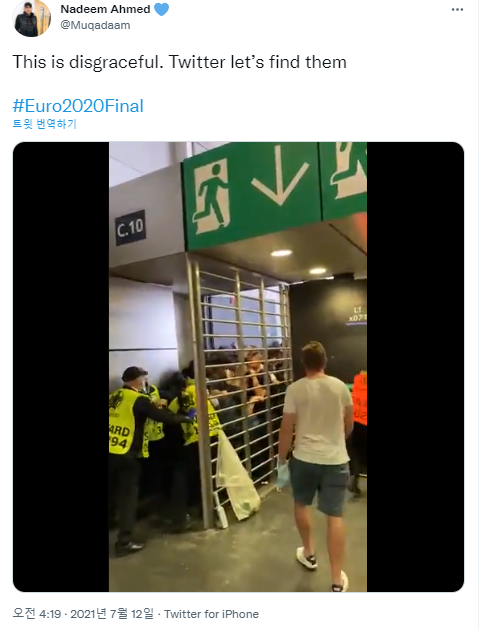Open the three-dot more options menu
Image resolution: width=479 pixels, height=629 pixels.
pos(457,10)
